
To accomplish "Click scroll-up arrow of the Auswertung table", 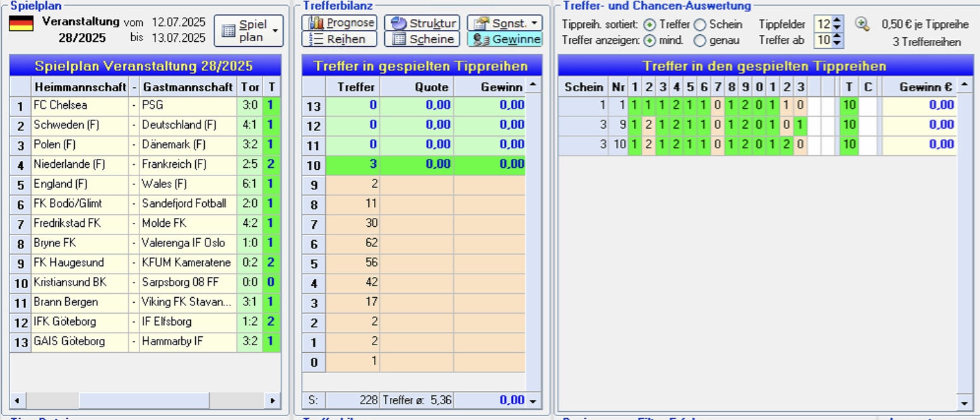I will pyautogui.click(x=964, y=85).
